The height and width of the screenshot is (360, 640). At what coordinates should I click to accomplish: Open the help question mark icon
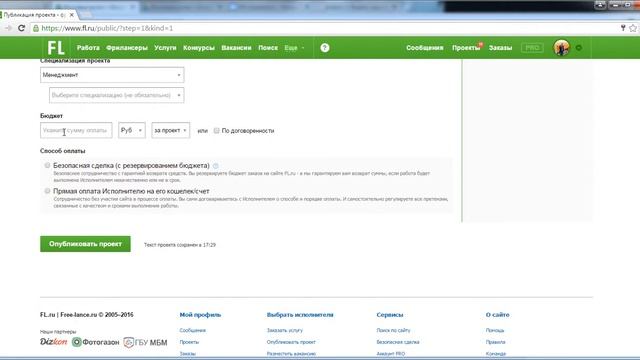click(x=324, y=48)
